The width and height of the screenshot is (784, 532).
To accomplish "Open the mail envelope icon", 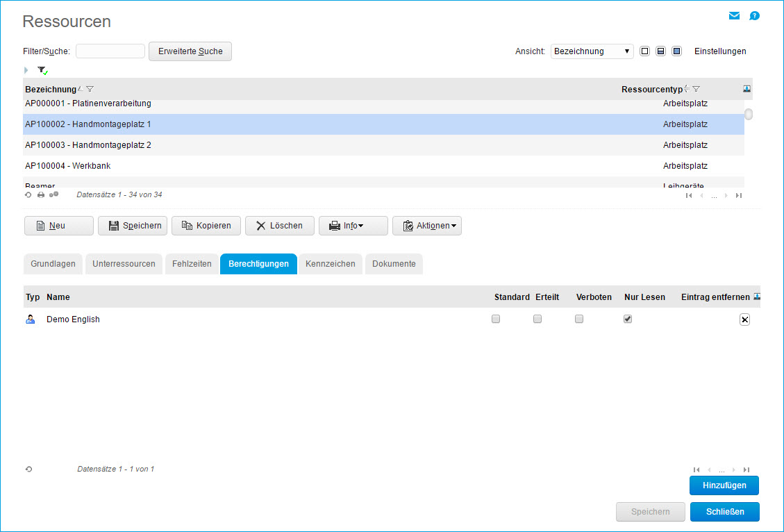I will (x=734, y=16).
